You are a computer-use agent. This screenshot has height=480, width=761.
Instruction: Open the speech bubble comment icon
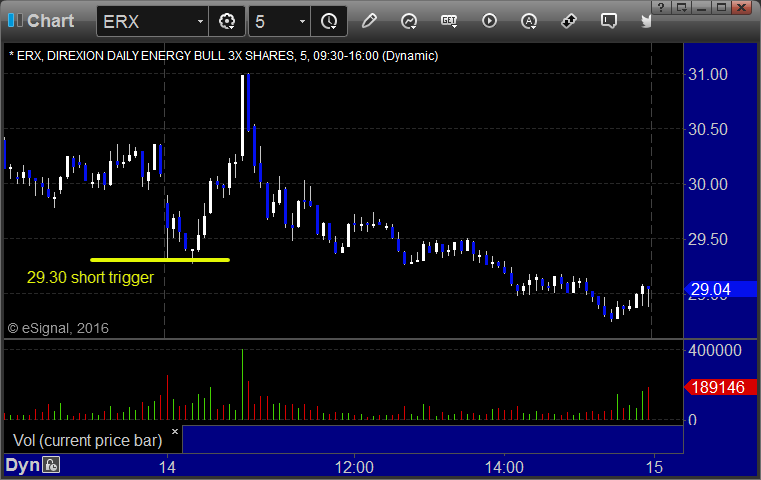click(x=609, y=21)
